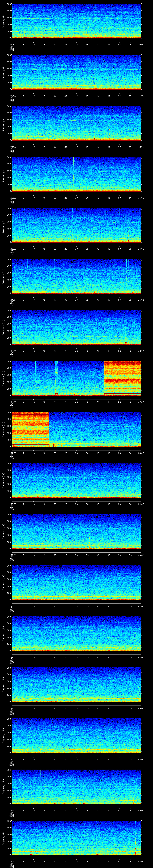Pick the spectrogram panel starting at 1:39:00

[x=76, y=531]
